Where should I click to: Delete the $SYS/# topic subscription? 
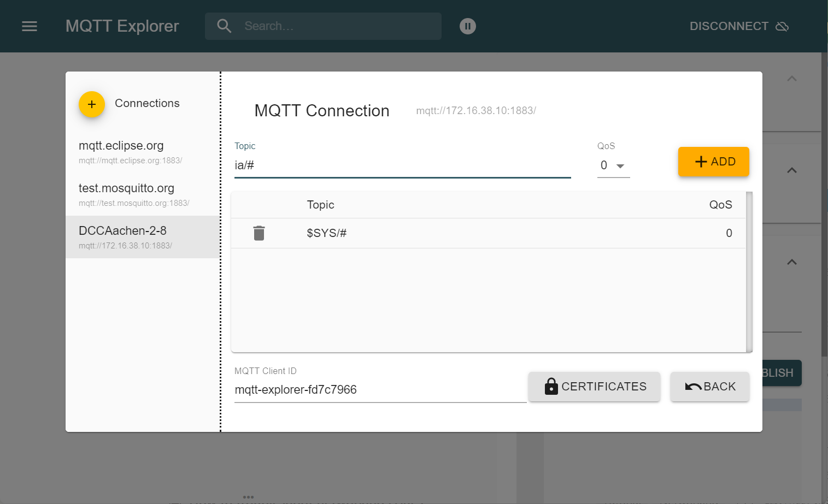(x=259, y=233)
